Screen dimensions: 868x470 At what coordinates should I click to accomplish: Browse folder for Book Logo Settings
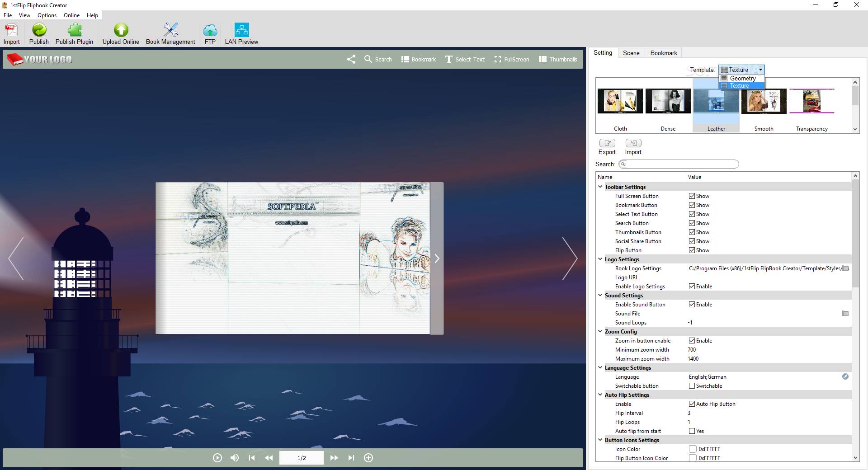845,268
